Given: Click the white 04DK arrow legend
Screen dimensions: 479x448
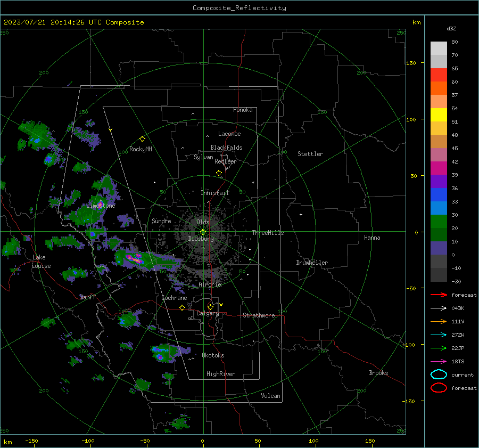Looking at the screenshot, I should pyautogui.click(x=439, y=308).
